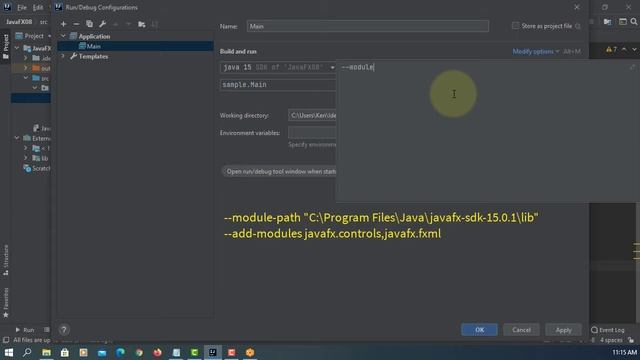Copy the selected run configuration
Screen dimensions: 640x360
(x=89, y=24)
